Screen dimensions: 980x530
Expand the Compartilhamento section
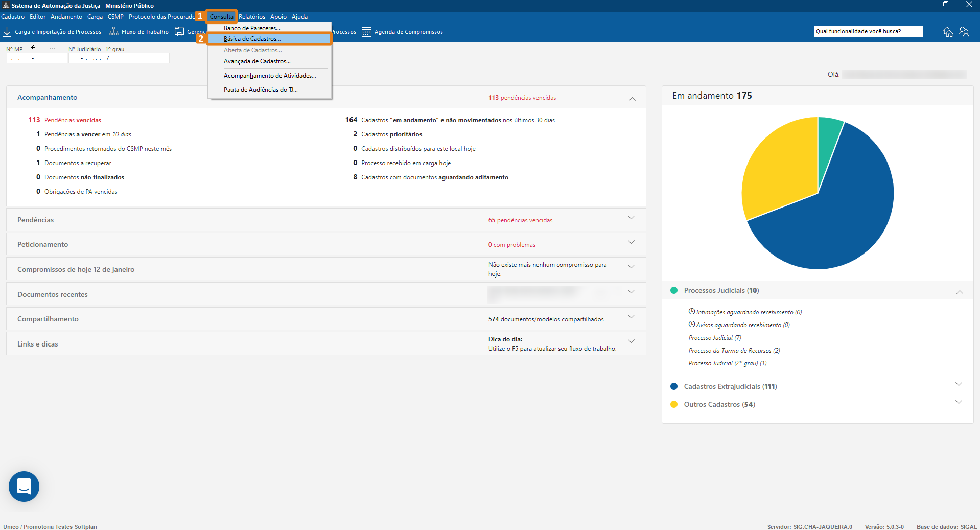(x=632, y=317)
